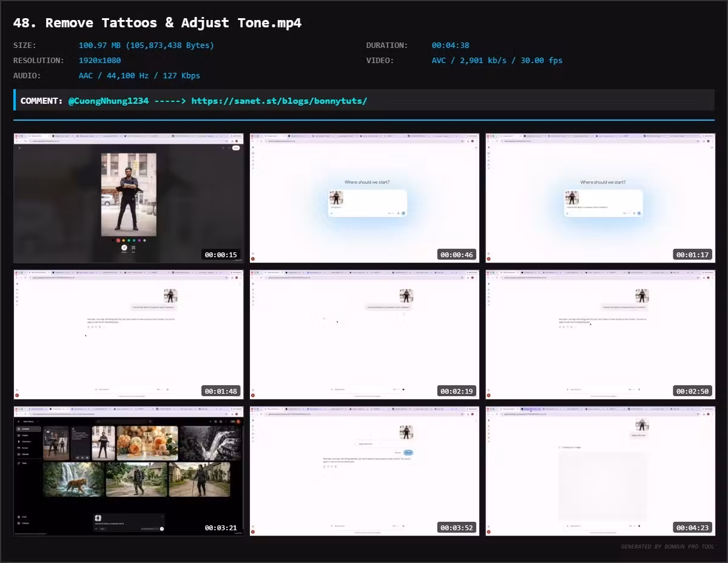Click the blue Update button under the edited prompt
The image size is (728, 563).
(x=408, y=453)
